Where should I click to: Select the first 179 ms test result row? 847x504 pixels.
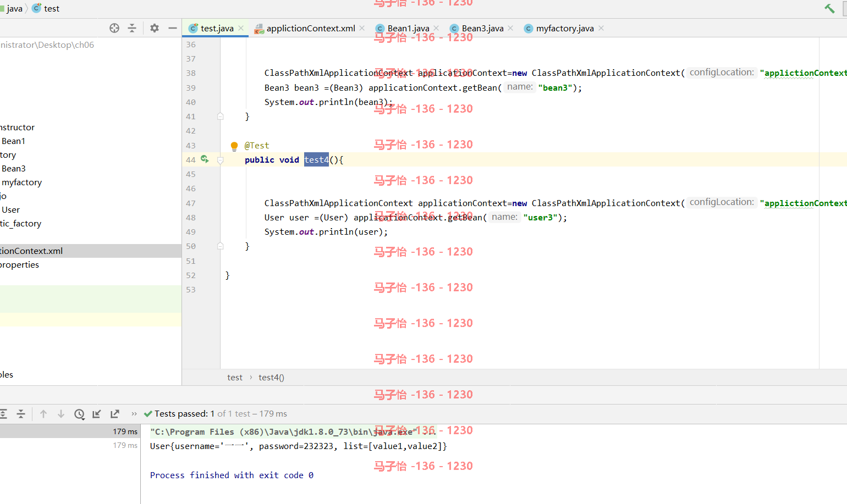click(x=70, y=431)
